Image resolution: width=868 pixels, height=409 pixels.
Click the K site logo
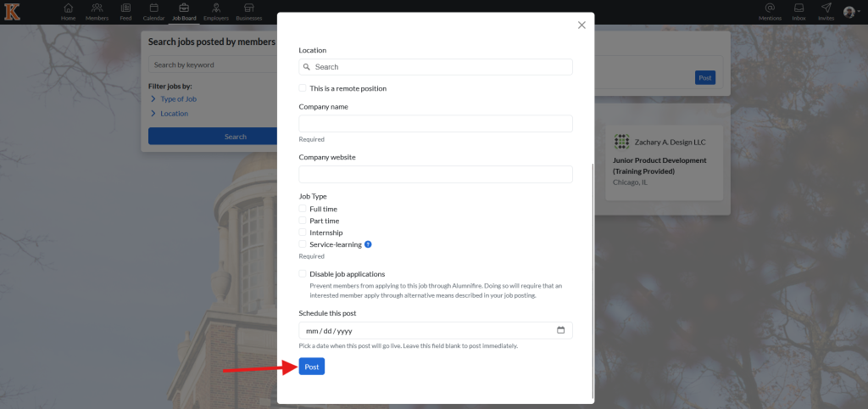click(x=12, y=12)
